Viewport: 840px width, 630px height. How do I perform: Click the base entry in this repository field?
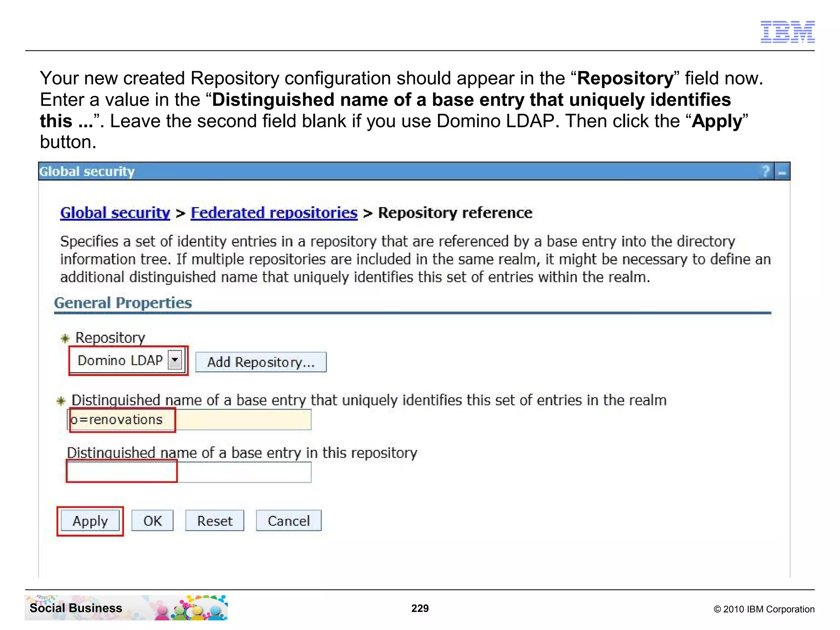pyautogui.click(x=189, y=472)
